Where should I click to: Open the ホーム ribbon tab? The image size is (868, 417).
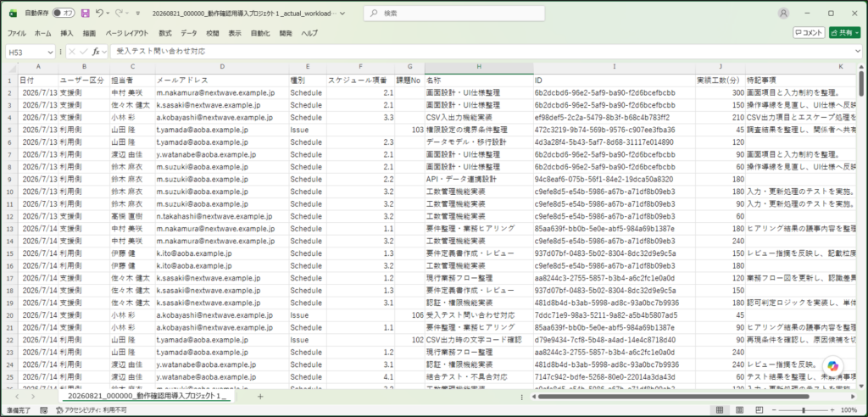click(42, 33)
